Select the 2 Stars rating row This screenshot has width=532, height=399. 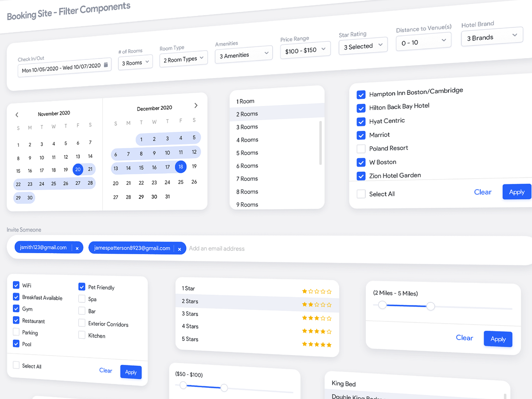pos(257,302)
